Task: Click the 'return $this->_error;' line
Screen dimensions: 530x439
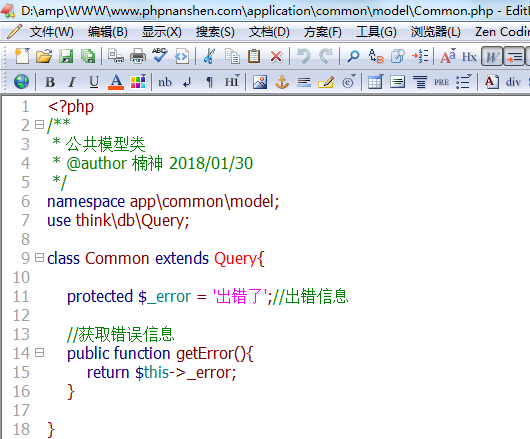Action: coord(162,372)
